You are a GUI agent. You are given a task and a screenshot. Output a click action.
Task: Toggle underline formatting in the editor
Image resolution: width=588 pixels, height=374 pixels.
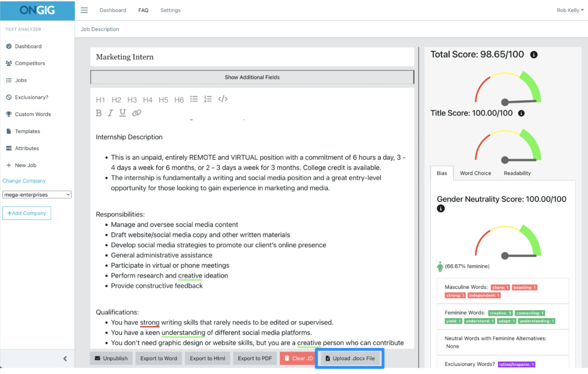123,113
